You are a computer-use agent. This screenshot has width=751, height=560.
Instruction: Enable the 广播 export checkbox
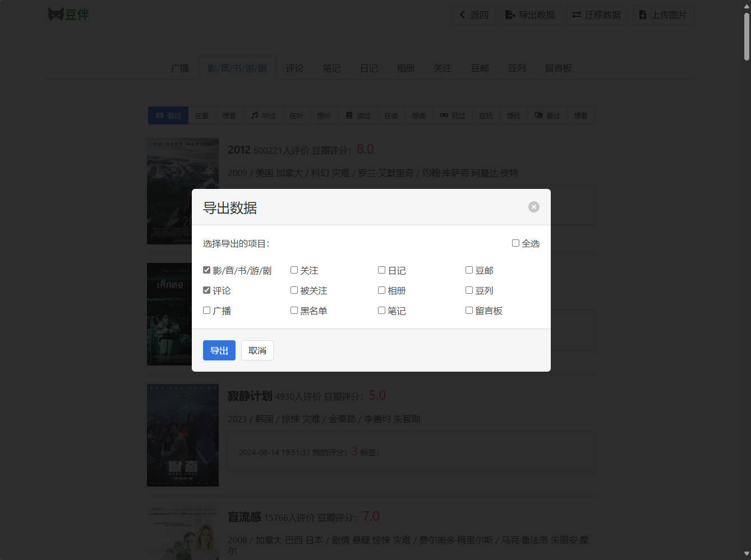(207, 311)
